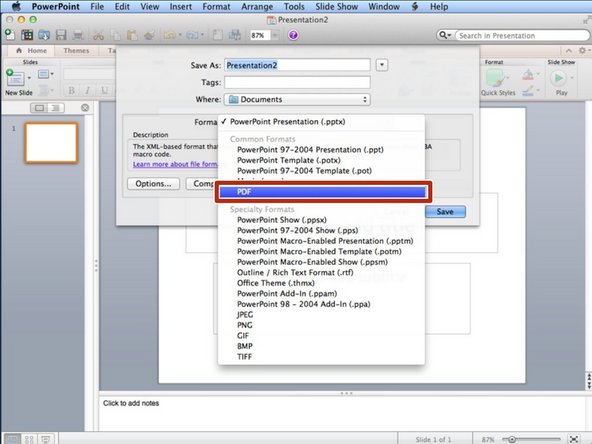Switch to the Themes ribbon tab
This screenshot has width=592, height=444.
pyautogui.click(x=76, y=51)
